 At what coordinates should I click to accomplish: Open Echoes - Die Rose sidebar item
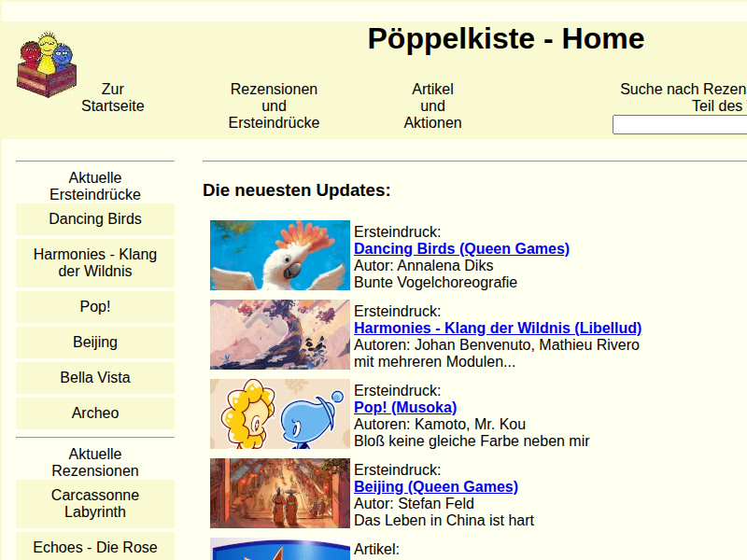pos(95,547)
